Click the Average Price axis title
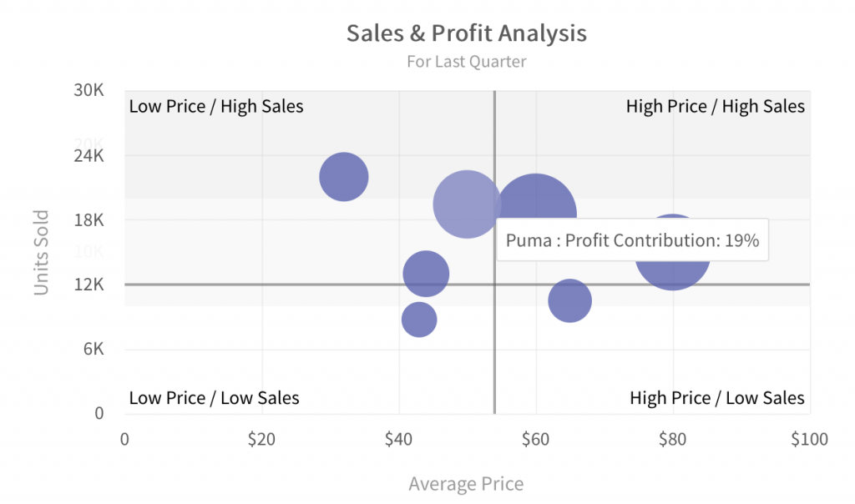This screenshot has height=504, width=855. [466, 484]
